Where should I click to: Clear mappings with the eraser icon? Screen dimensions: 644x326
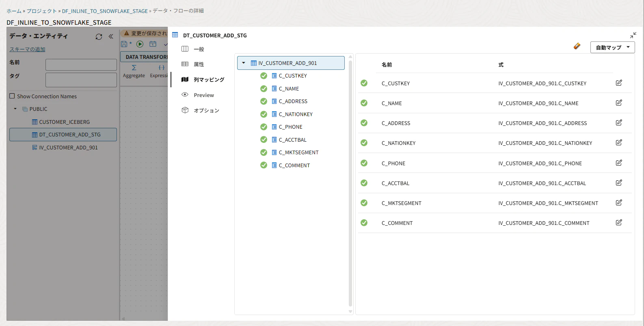[x=577, y=46]
